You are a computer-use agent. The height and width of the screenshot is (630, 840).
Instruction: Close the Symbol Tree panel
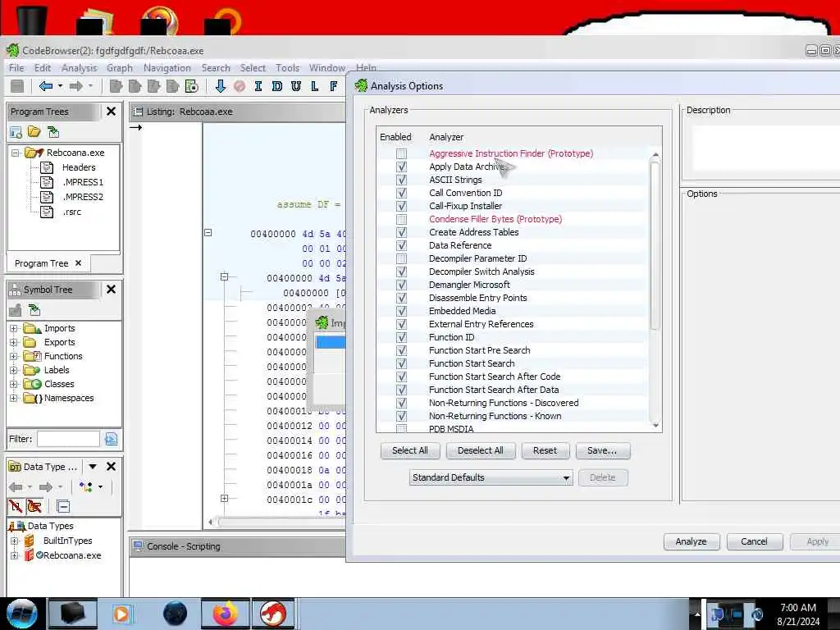(111, 290)
